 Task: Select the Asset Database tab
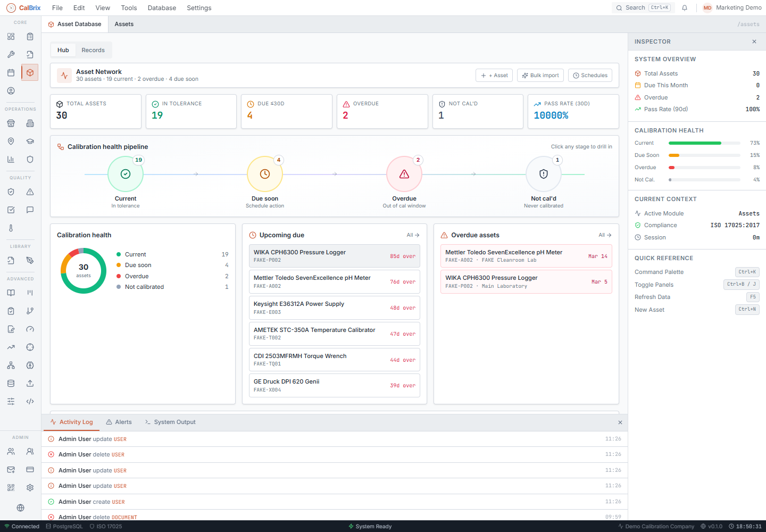(74, 24)
